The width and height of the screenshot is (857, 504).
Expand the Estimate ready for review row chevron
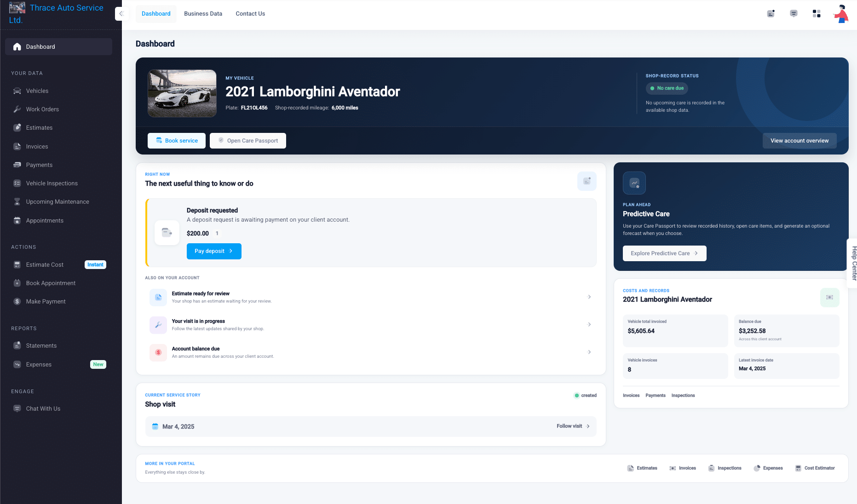tap(589, 297)
